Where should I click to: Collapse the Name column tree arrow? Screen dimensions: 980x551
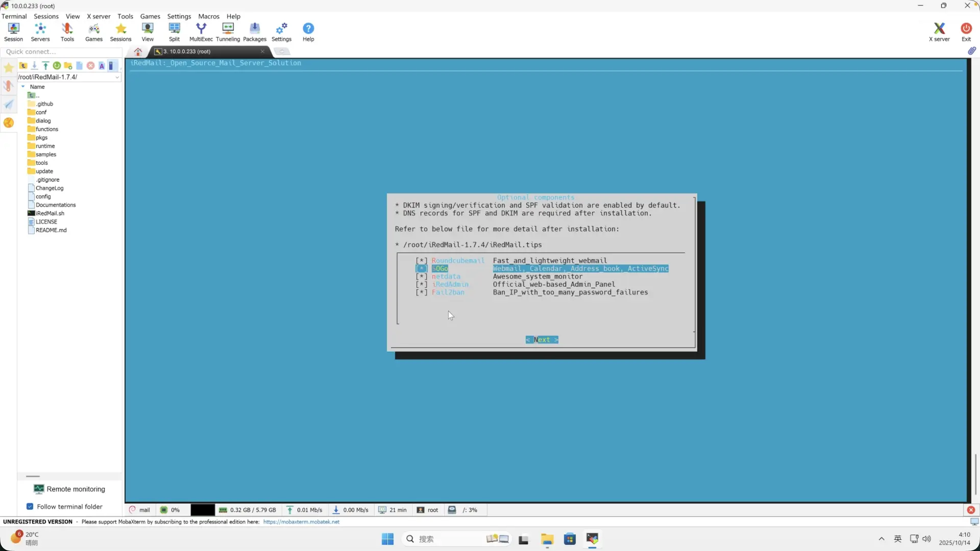click(23, 87)
